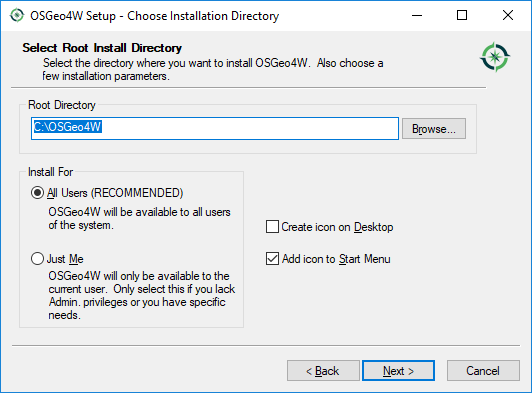Click the window title text
The height and width of the screenshot is (393, 532).
(x=154, y=16)
